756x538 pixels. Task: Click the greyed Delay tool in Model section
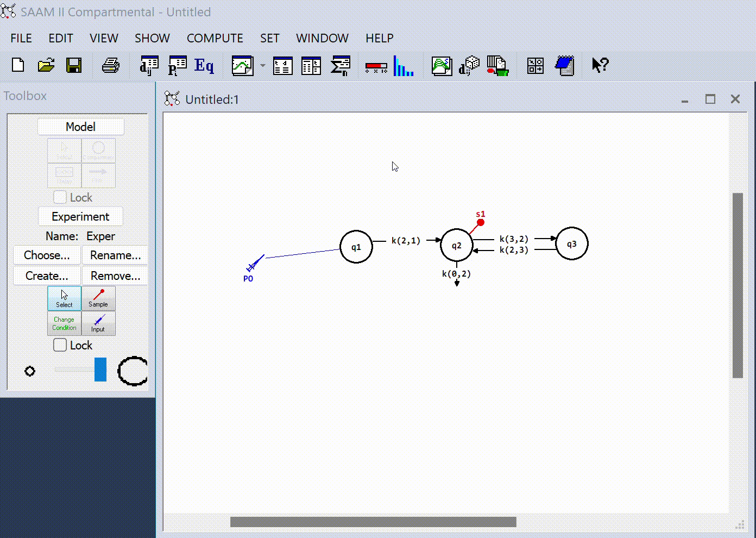tap(64, 174)
